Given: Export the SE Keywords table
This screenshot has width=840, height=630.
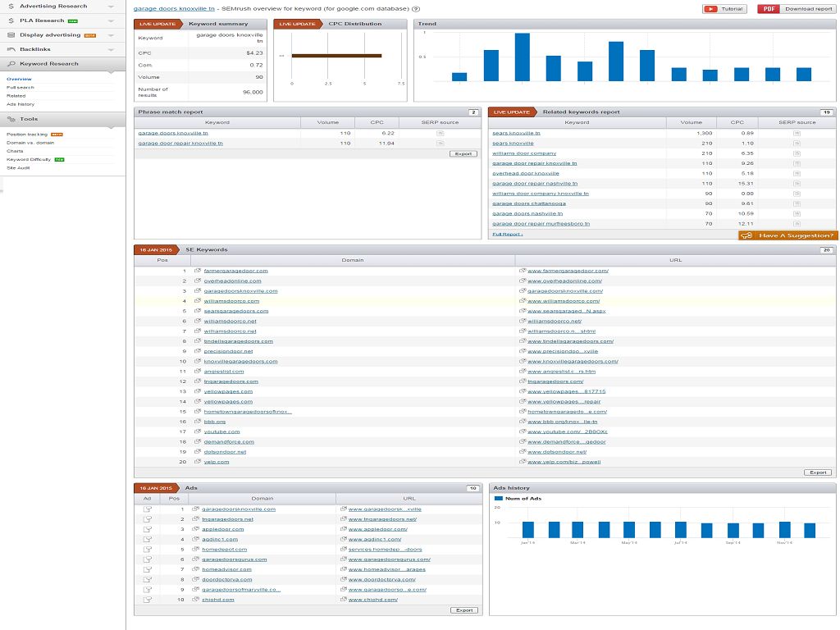Looking at the screenshot, I should (818, 472).
